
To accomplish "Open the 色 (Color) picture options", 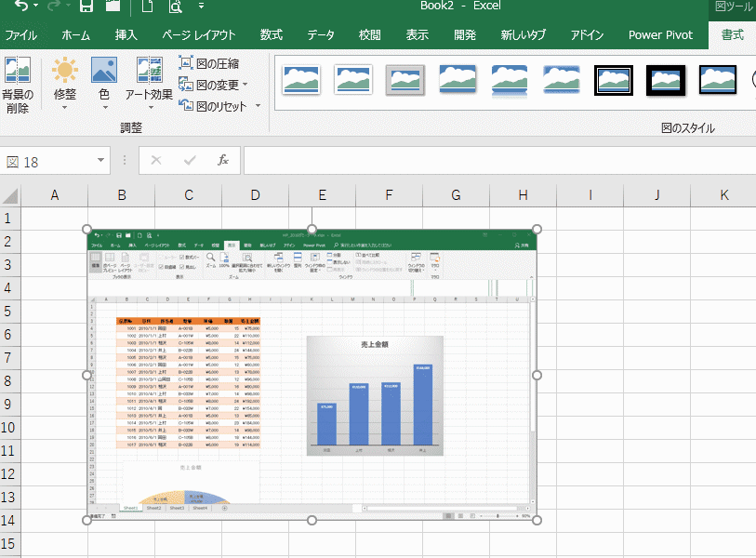I will (104, 84).
